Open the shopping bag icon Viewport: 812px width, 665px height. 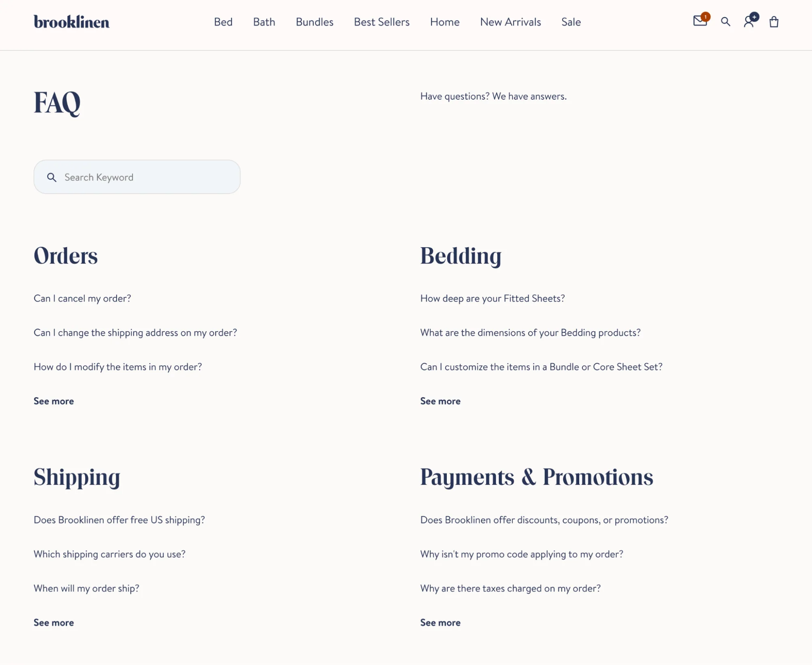(x=774, y=22)
